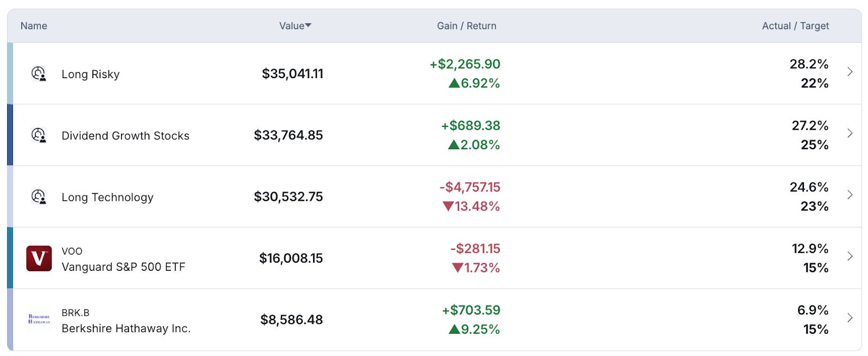Click the green up triangle beside 6.92%
Image resolution: width=868 pixels, height=356 pixels.
pos(454,83)
